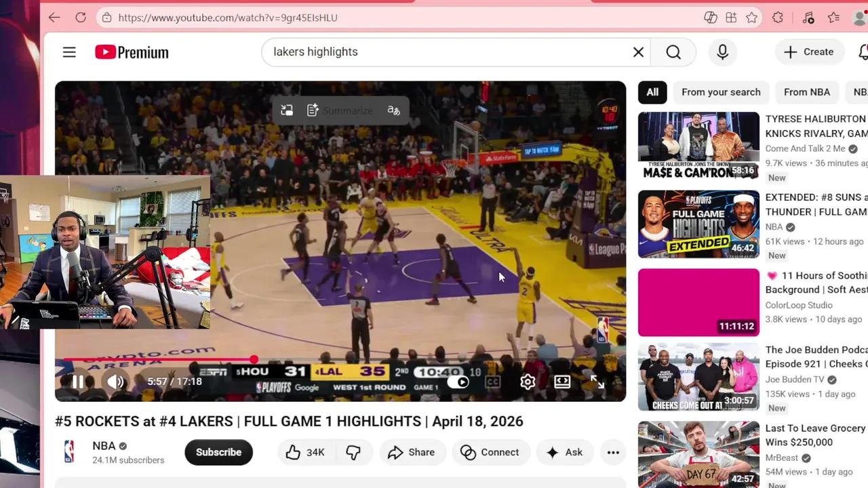Open 'ColorLoop Studio' channel name
Image resolution: width=868 pixels, height=488 pixels.
[799, 305]
